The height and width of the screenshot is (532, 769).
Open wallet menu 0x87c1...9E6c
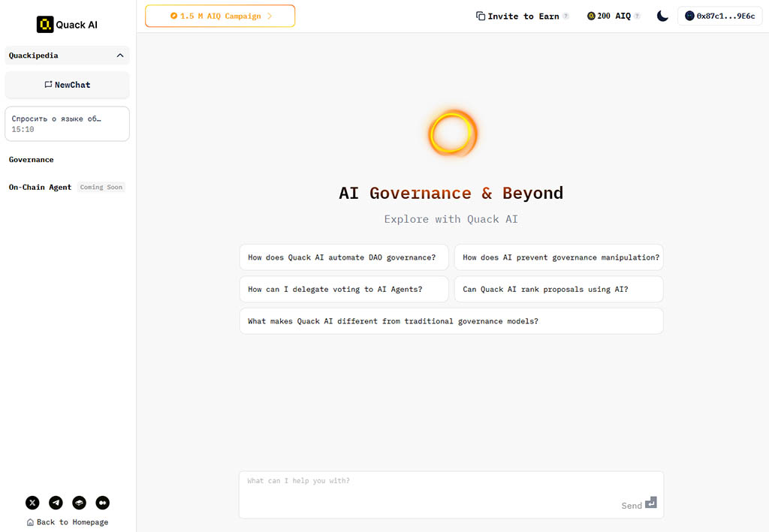720,17
